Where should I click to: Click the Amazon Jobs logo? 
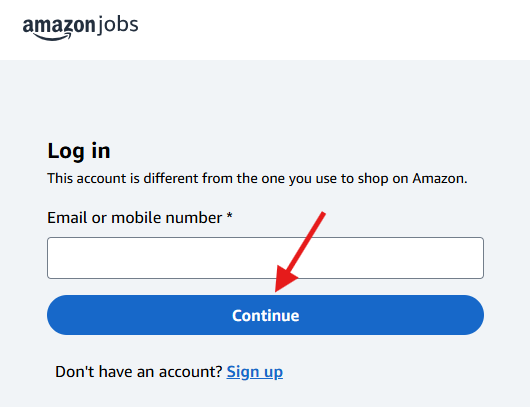pos(80,28)
